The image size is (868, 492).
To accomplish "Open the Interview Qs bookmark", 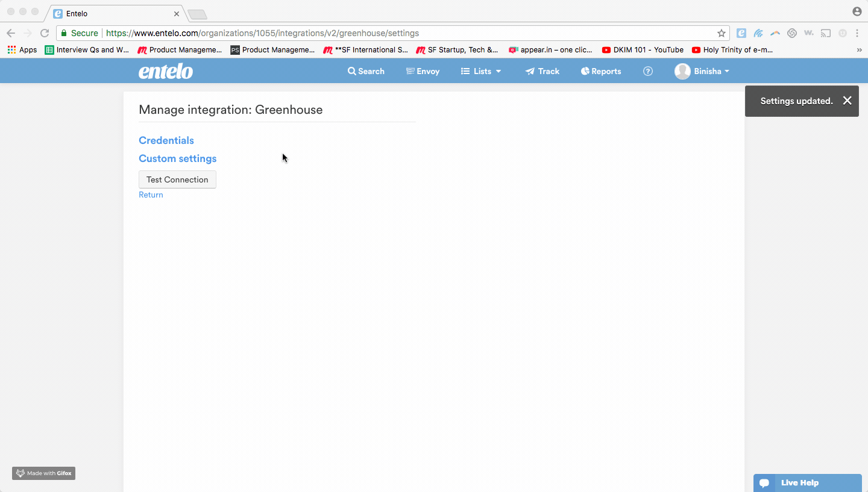I will pos(87,50).
